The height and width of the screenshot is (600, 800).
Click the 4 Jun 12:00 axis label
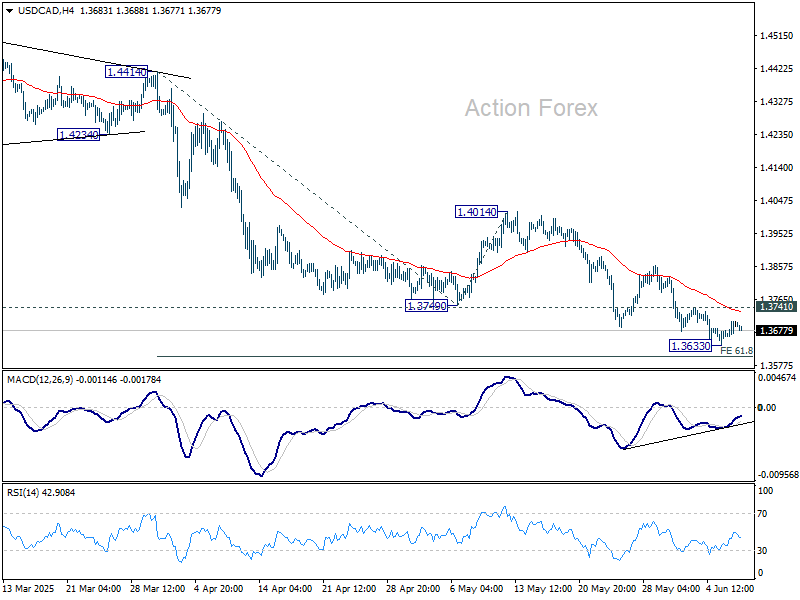tap(728, 587)
